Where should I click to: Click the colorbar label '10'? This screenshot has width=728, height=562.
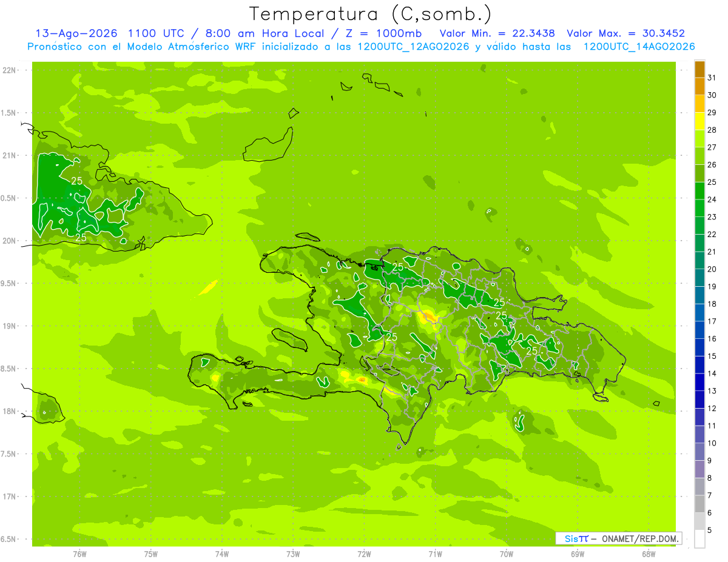pyautogui.click(x=712, y=443)
